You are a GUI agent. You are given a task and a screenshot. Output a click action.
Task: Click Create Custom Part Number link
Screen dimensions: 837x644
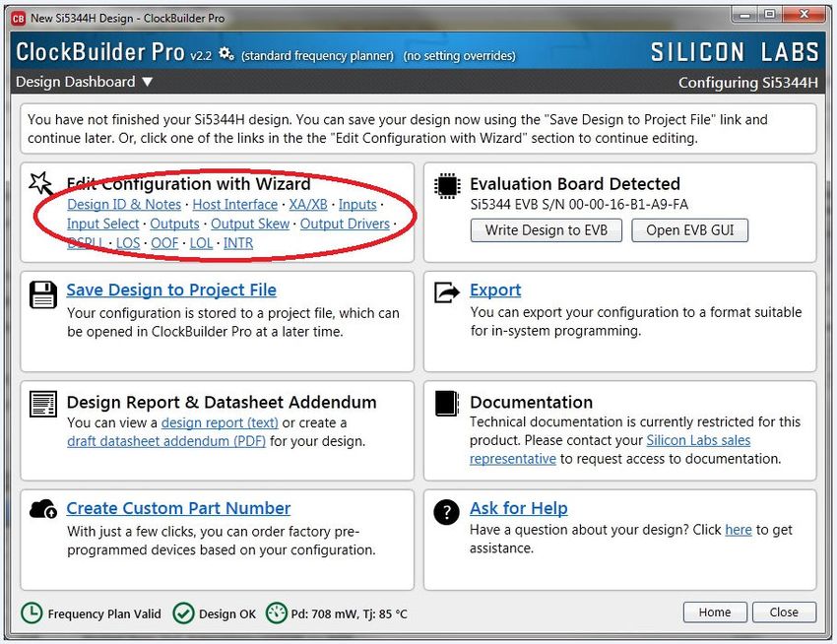tap(178, 508)
